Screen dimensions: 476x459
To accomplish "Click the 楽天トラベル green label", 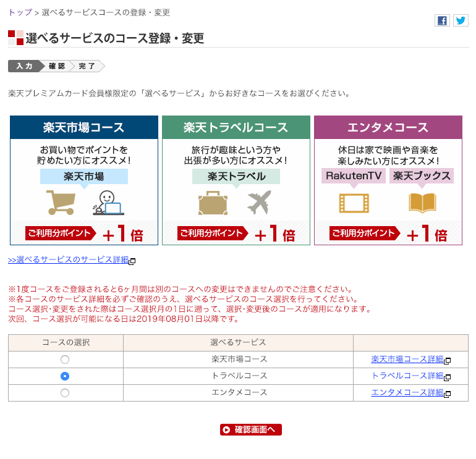I will click(236, 177).
